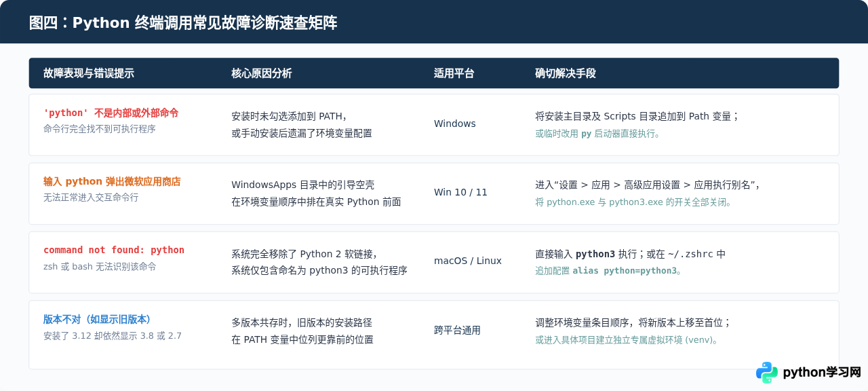Click the 'python学习网' watermark text
Viewport: 868px width, 391px height.
pyautogui.click(x=822, y=372)
